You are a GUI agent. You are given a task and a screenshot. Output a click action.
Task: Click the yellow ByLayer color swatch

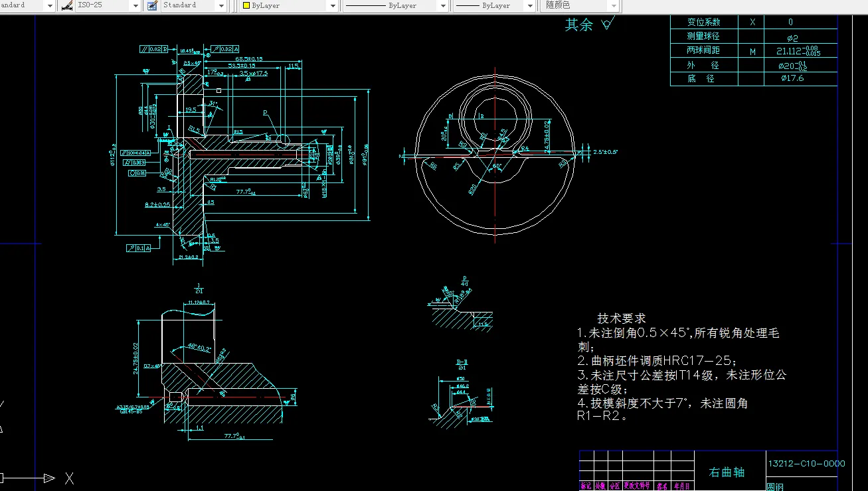246,5
